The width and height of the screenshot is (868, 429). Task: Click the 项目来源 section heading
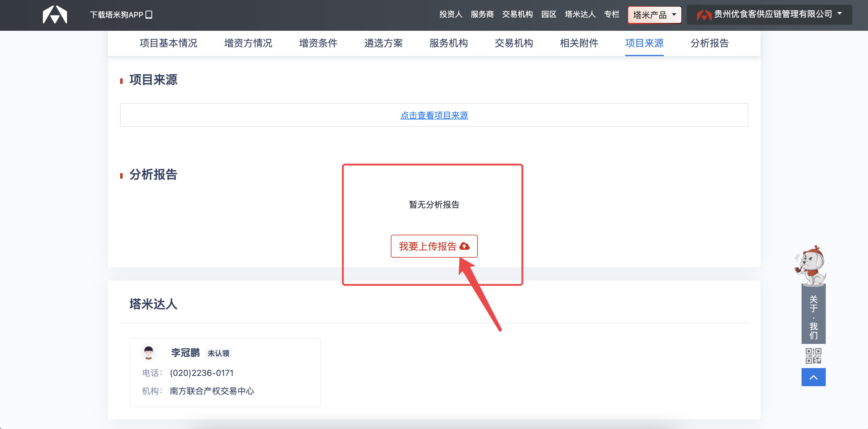153,80
